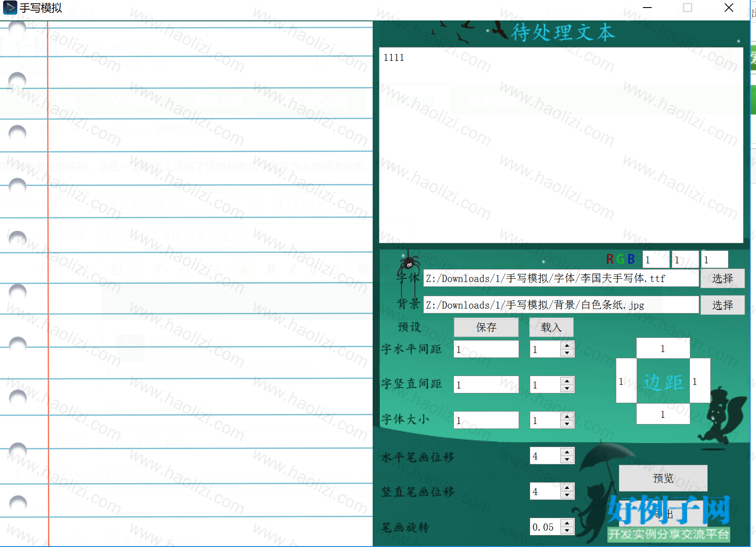Increase the 字竖直间距 spinner value

pos(567,381)
